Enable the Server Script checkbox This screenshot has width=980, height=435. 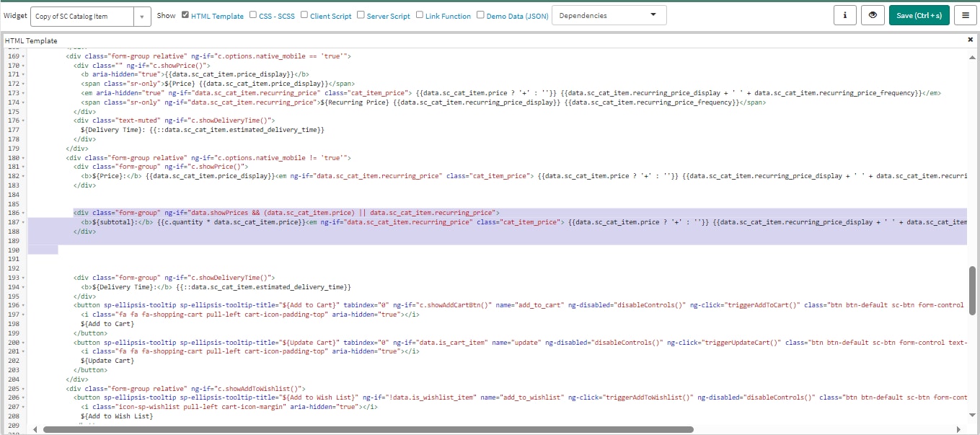pos(361,14)
